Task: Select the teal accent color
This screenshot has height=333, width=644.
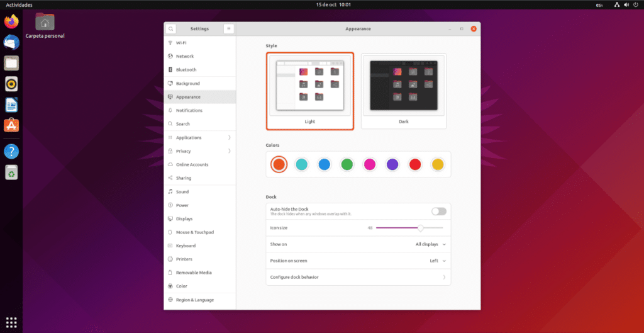Action: click(301, 164)
